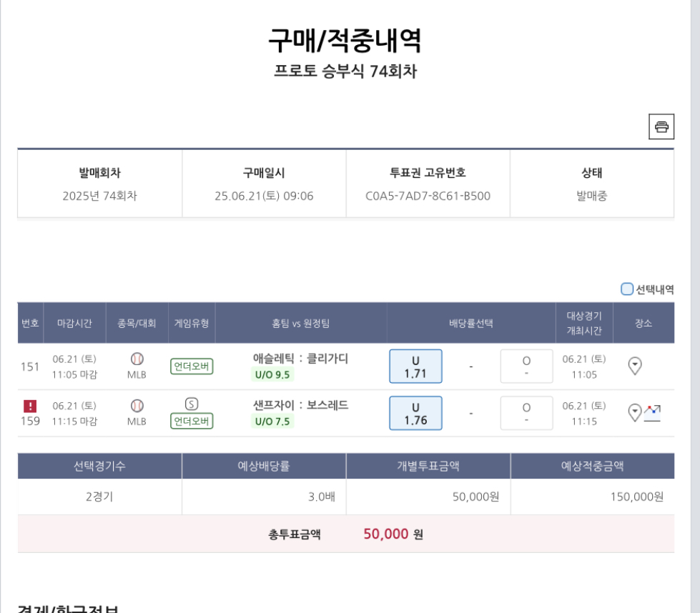Click red exclamation alert icon on match 159
This screenshot has width=700, height=613.
pos(30,406)
